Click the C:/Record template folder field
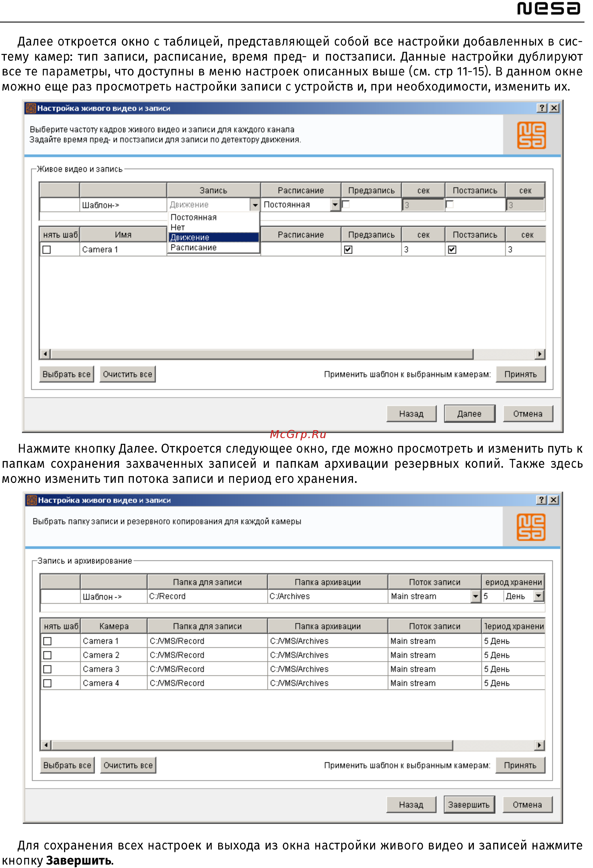Viewport: 593px width, 868px height. click(x=207, y=596)
